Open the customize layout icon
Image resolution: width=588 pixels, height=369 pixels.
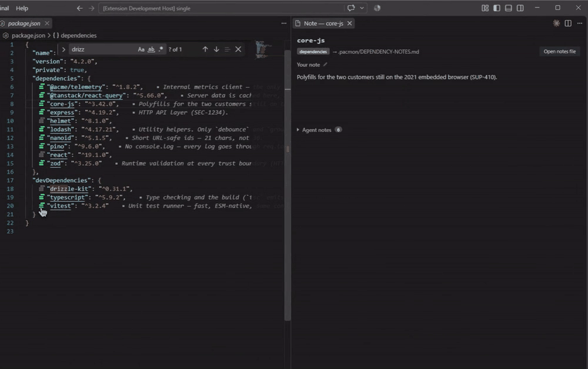pos(485,8)
